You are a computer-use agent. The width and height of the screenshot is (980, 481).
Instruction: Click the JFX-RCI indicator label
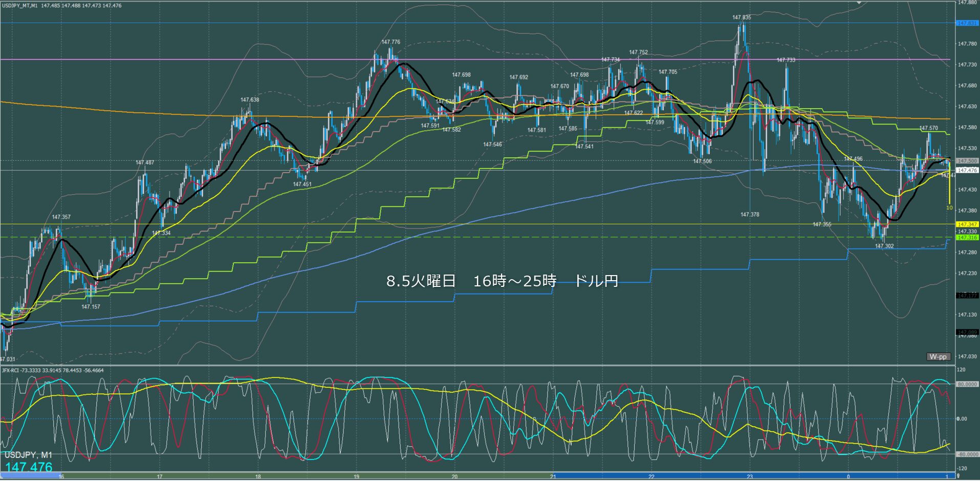click(53, 370)
